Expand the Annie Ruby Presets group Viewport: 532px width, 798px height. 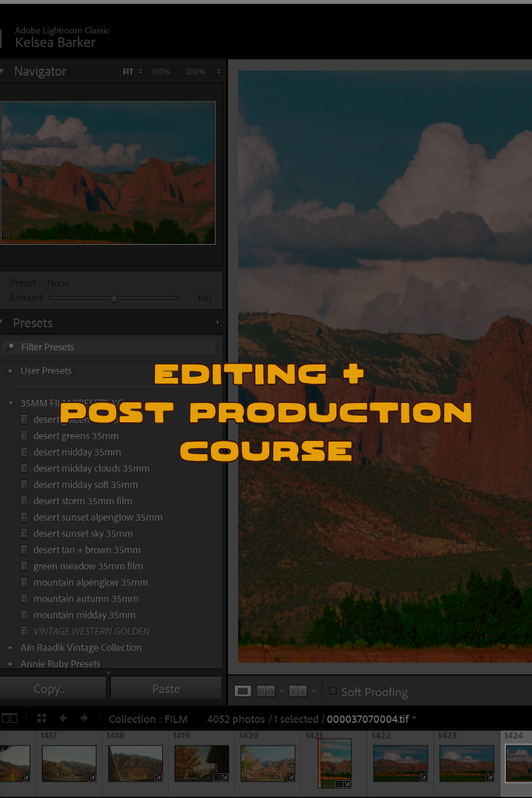pos(11,664)
